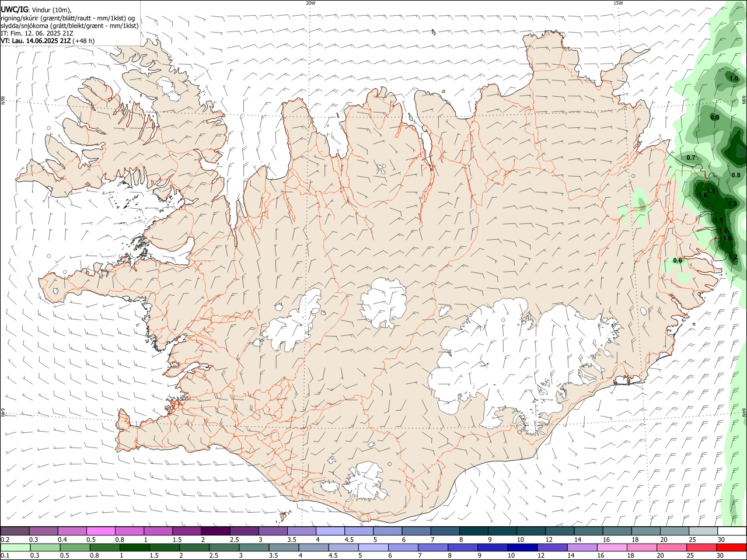The height and width of the screenshot is (560, 747).
Task: Click the '20W' longitude label at top
Action: click(310, 3)
